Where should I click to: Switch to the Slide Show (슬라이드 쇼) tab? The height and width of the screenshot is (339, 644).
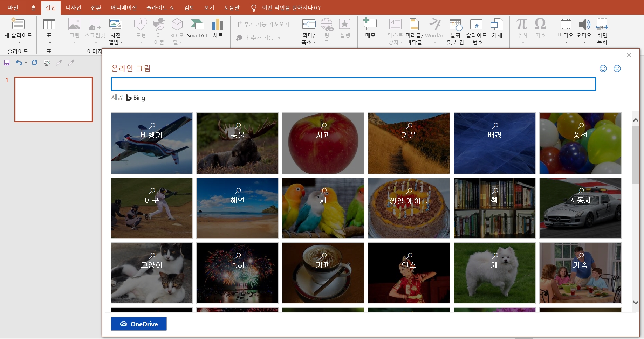[160, 8]
